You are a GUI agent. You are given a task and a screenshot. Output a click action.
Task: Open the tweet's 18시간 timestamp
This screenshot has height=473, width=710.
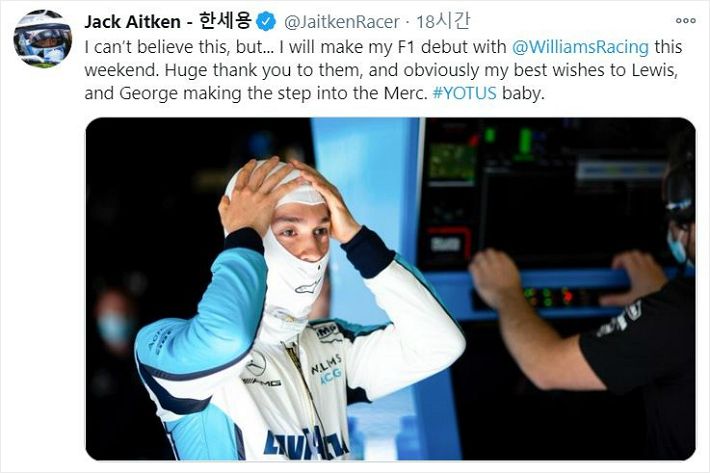pos(443,21)
